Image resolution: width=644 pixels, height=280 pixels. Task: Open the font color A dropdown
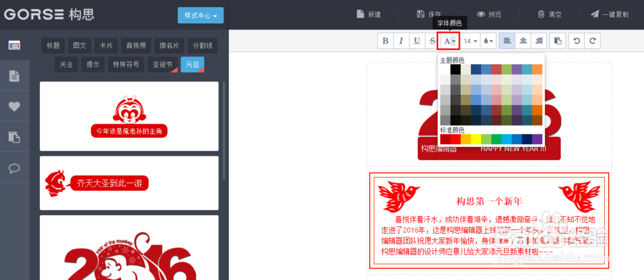click(x=450, y=41)
